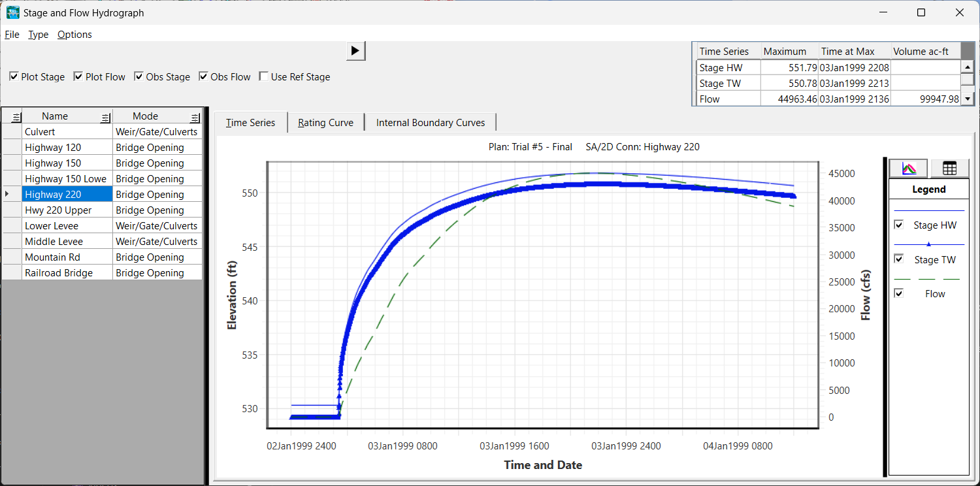Click the HEC-RAS app icon in title bar
Viewport: 980px width, 486px height.
coord(12,12)
